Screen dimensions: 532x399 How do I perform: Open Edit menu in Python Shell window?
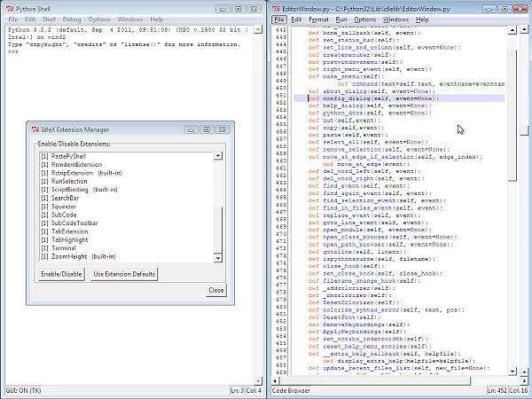(x=30, y=20)
